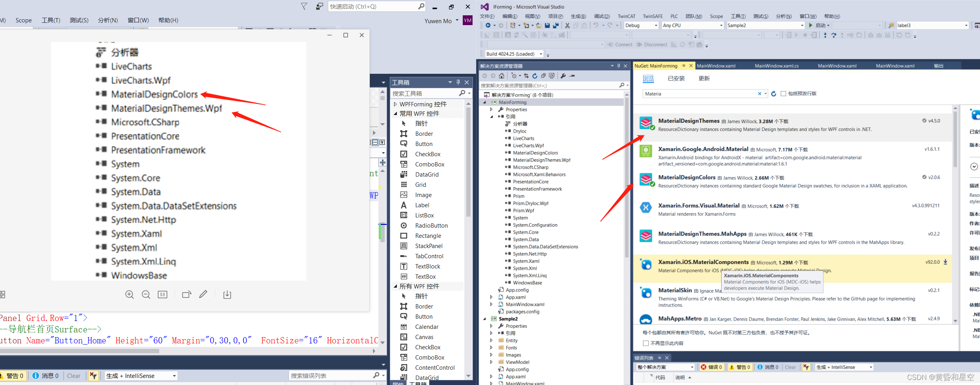The image size is (980, 385).
Task: Switch to MainWindow.xaml.cs tab
Action: tap(776, 66)
